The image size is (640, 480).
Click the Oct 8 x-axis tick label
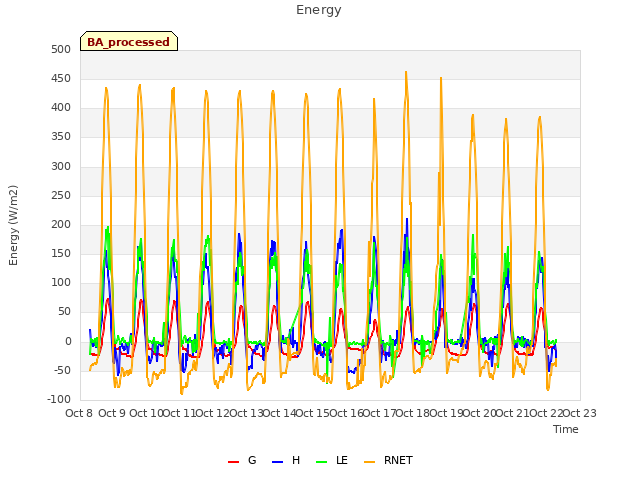79,413
